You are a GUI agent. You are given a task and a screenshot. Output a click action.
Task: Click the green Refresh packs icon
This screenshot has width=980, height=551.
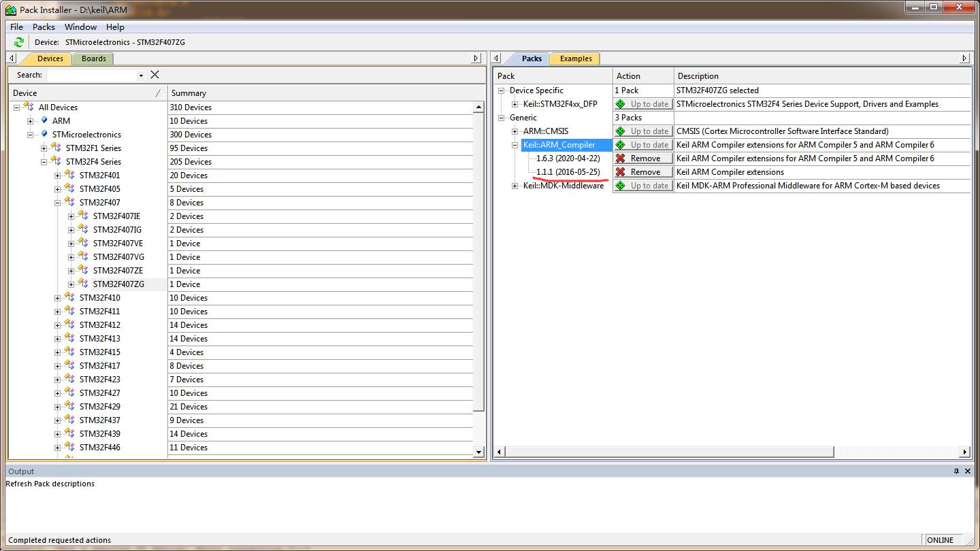point(18,42)
